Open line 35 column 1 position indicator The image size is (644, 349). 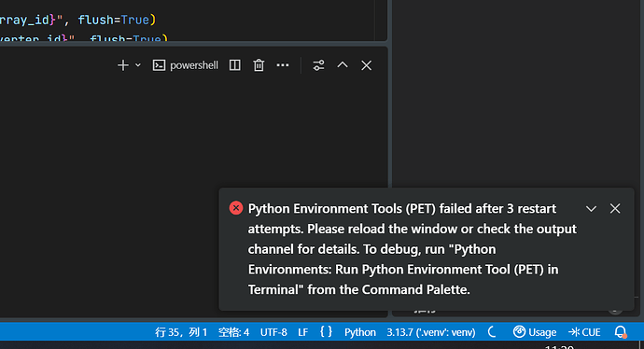pyautogui.click(x=181, y=332)
